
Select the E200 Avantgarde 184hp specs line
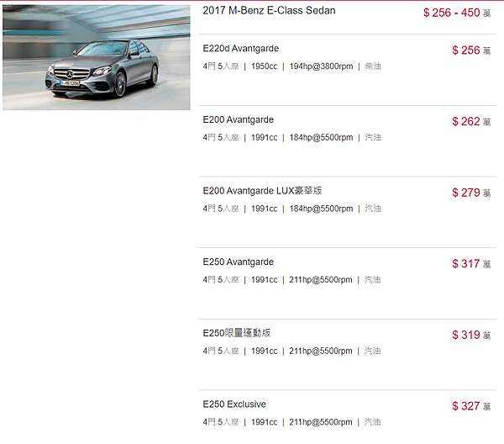click(x=291, y=137)
